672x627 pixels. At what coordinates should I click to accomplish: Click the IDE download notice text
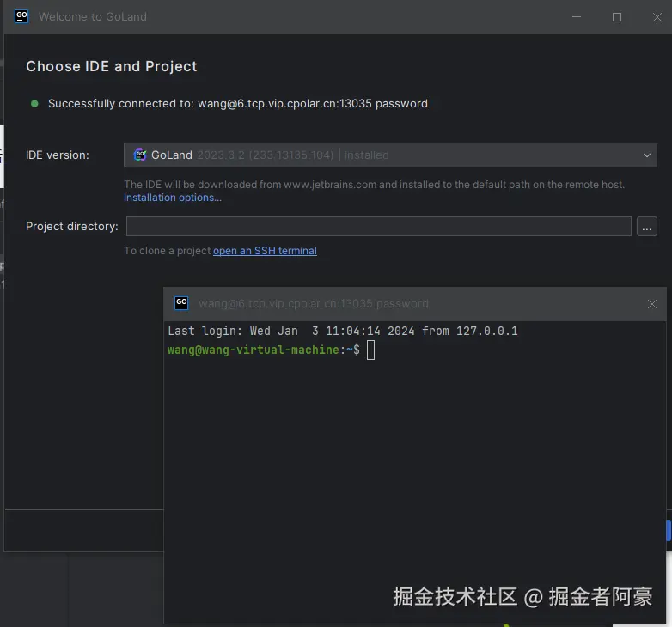click(374, 185)
